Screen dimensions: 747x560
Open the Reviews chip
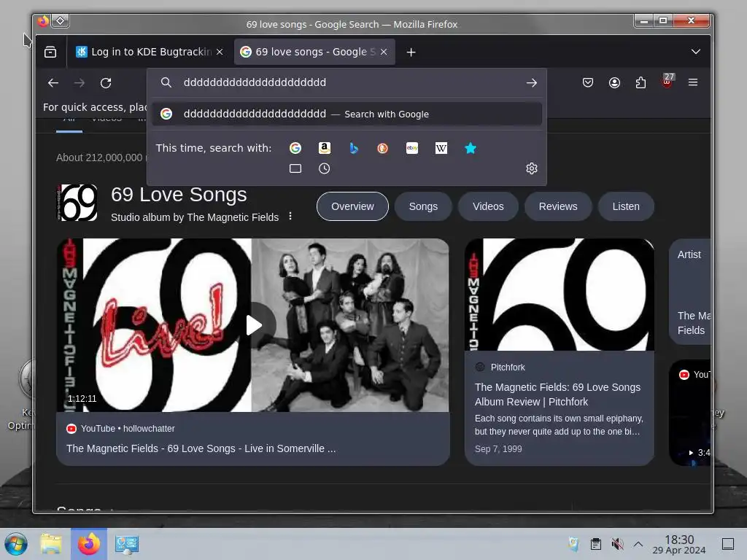click(x=558, y=206)
